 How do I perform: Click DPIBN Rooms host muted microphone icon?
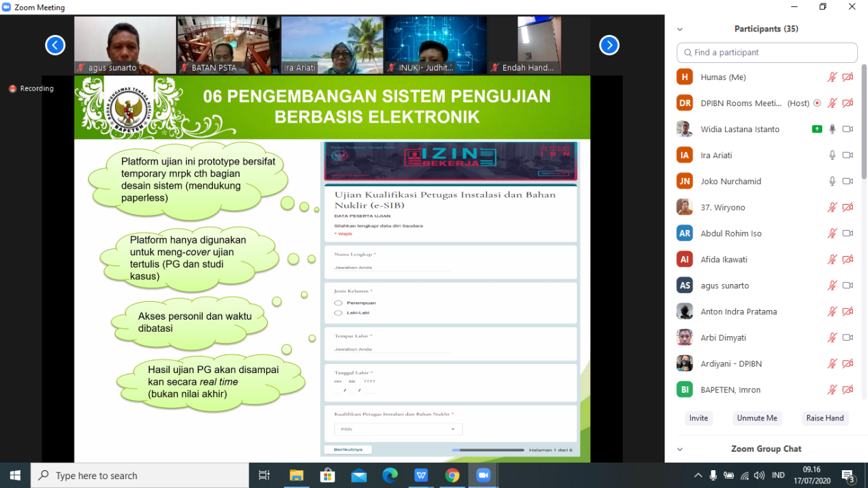[x=832, y=103]
